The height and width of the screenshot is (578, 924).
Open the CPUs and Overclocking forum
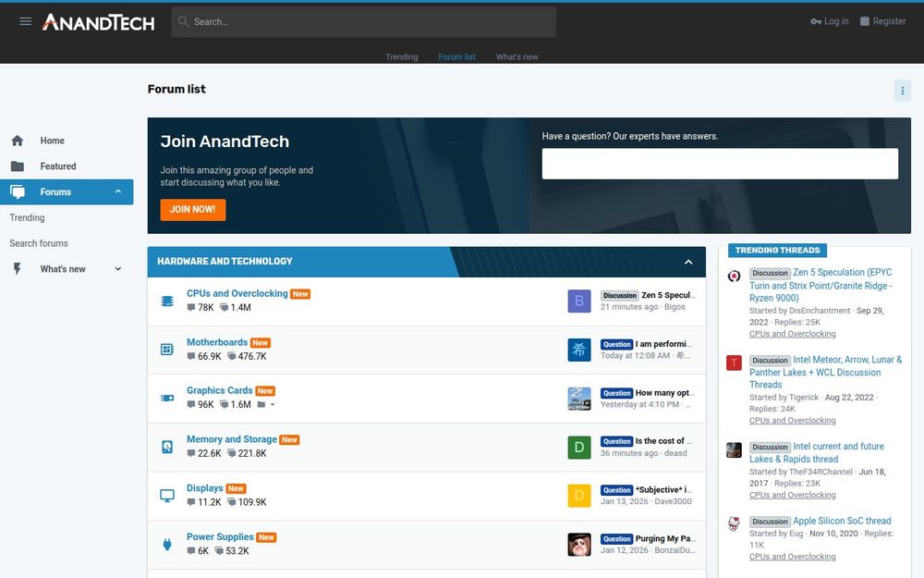(x=237, y=293)
